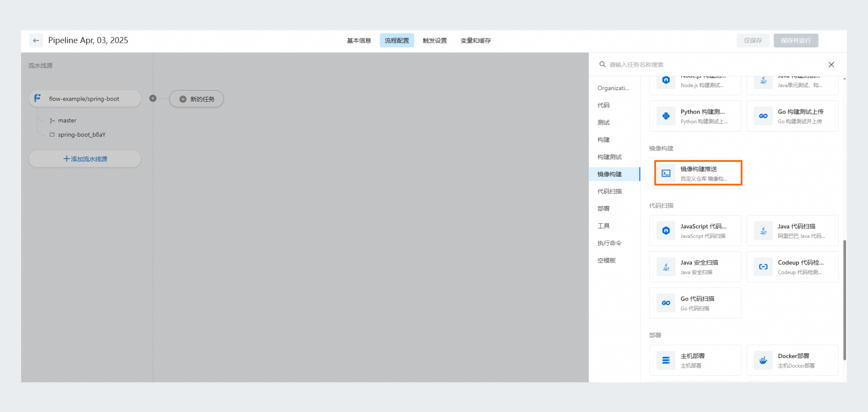Select the JavaScript 代码扫描 task
868x412 pixels.
coord(695,230)
